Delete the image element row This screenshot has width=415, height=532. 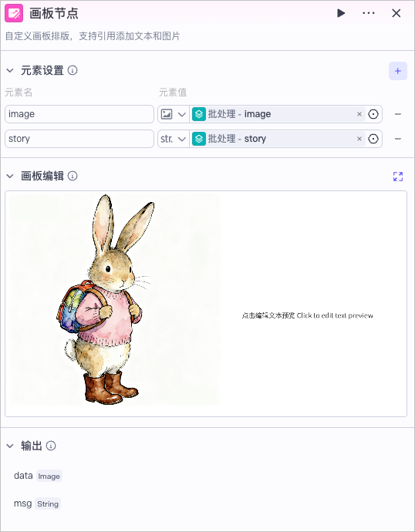pyautogui.click(x=398, y=114)
